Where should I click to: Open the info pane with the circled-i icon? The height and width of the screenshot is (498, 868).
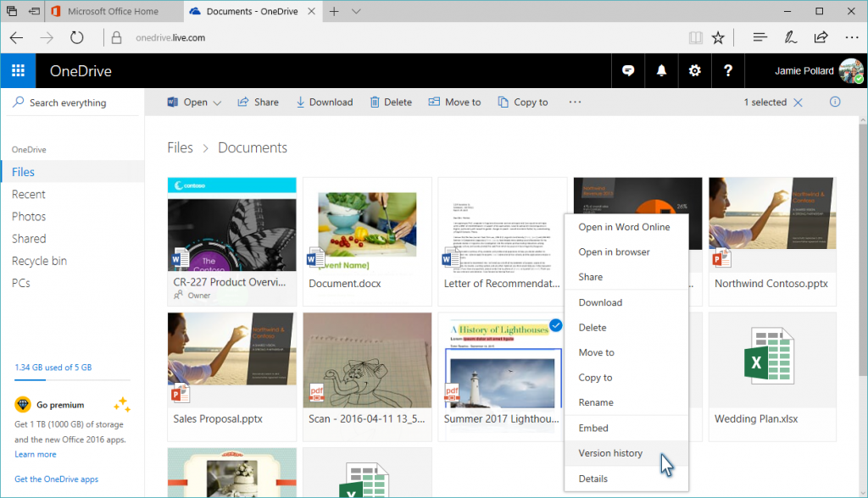click(835, 102)
